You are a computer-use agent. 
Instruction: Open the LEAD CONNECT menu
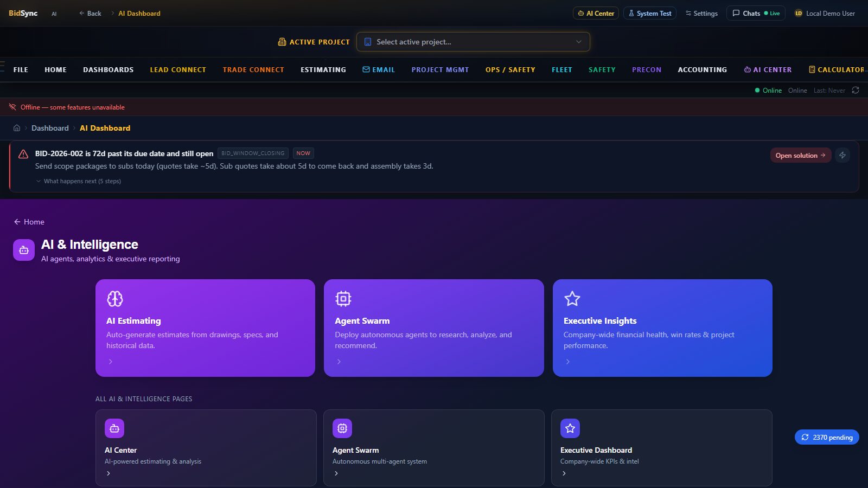tap(178, 70)
